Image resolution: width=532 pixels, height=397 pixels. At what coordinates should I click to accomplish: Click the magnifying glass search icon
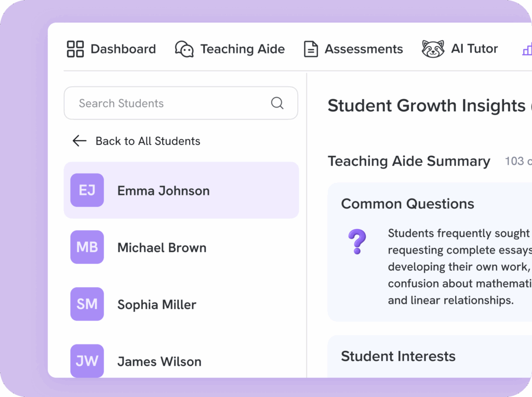tap(277, 103)
